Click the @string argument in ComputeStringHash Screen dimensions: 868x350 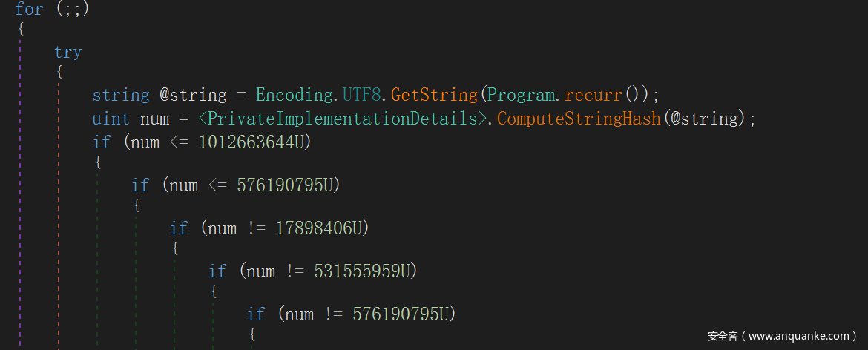click(704, 119)
